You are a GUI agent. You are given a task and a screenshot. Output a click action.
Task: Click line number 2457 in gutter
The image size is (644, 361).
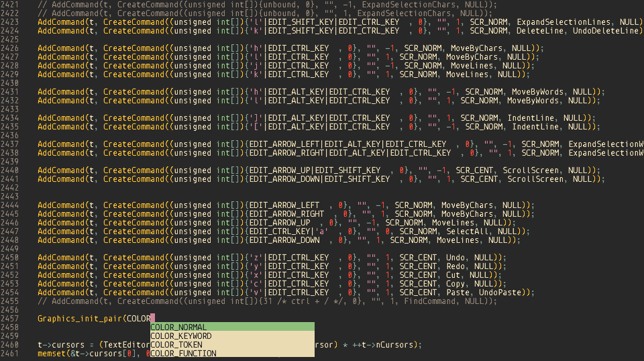pos(9,318)
